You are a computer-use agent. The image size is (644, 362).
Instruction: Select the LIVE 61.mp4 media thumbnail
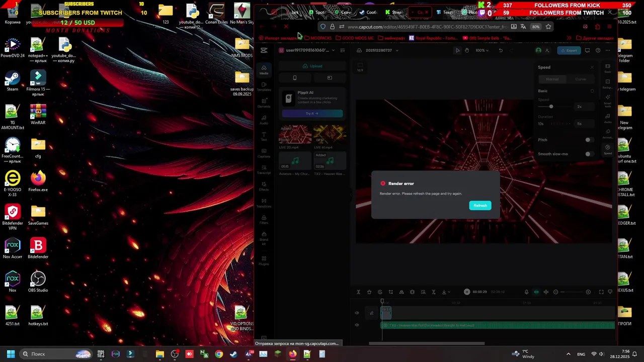[330, 134]
